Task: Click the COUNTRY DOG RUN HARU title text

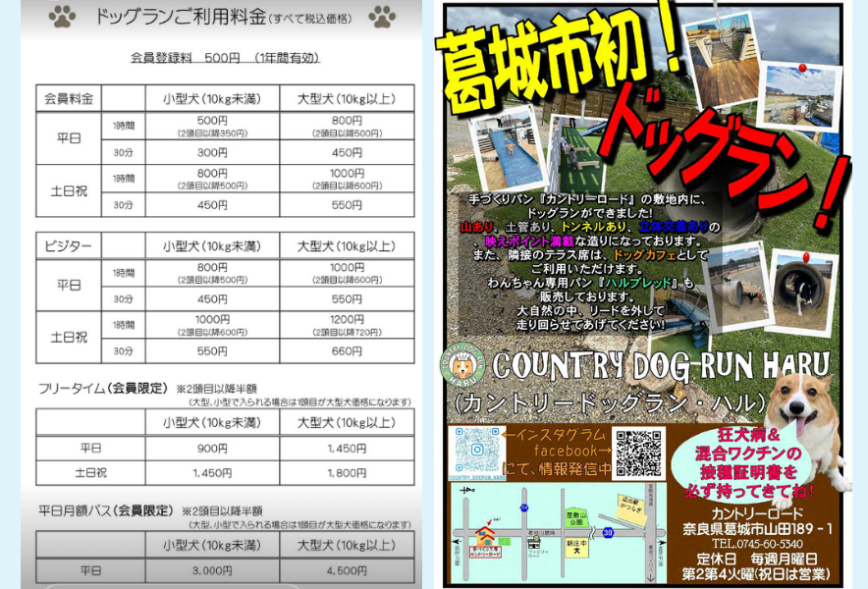Action: pos(661,365)
